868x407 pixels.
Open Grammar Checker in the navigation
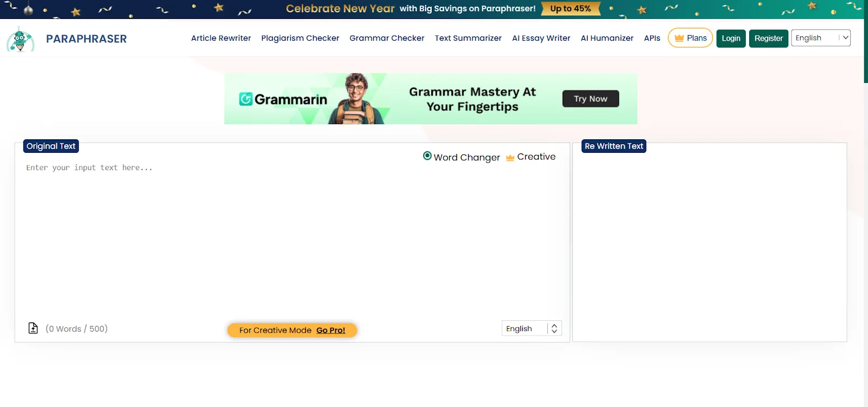387,38
